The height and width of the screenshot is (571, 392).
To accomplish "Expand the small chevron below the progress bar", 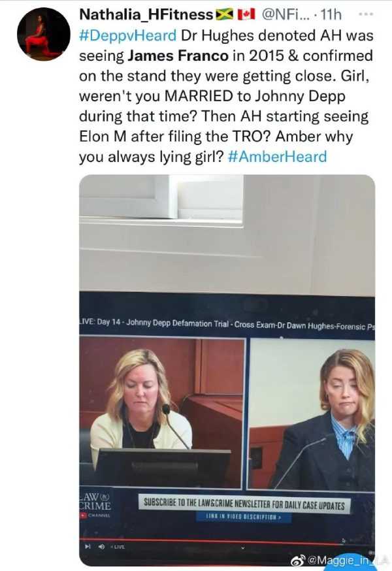I will [x=242, y=547].
